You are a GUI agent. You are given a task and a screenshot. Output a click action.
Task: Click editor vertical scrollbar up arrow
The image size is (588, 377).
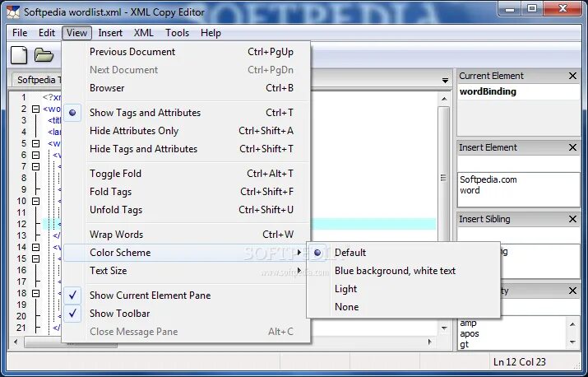point(444,99)
